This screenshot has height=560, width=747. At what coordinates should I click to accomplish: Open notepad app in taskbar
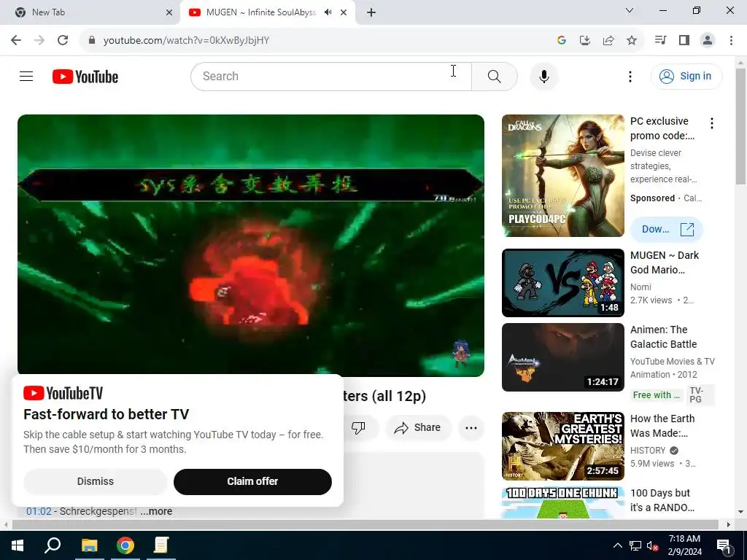point(161,545)
